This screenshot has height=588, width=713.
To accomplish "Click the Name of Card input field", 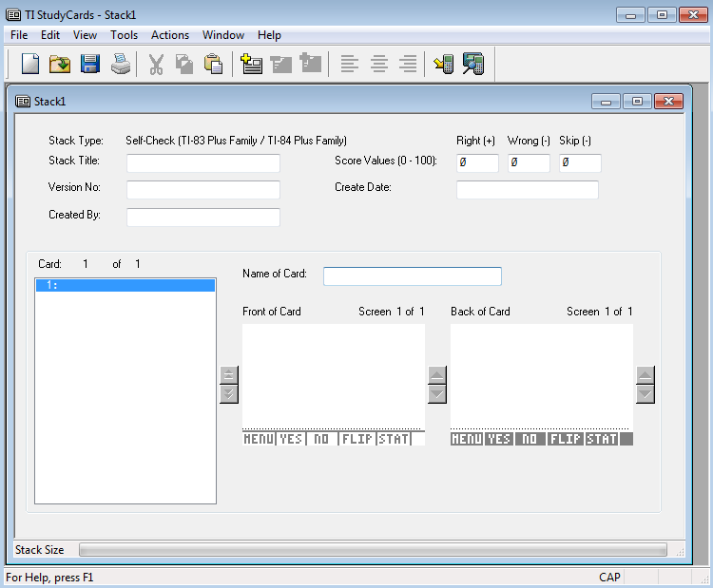I will 413,276.
